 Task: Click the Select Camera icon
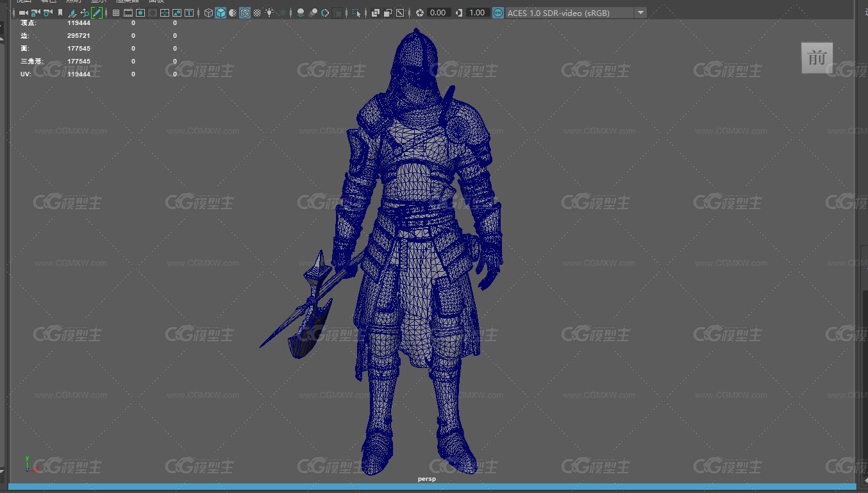coord(23,13)
